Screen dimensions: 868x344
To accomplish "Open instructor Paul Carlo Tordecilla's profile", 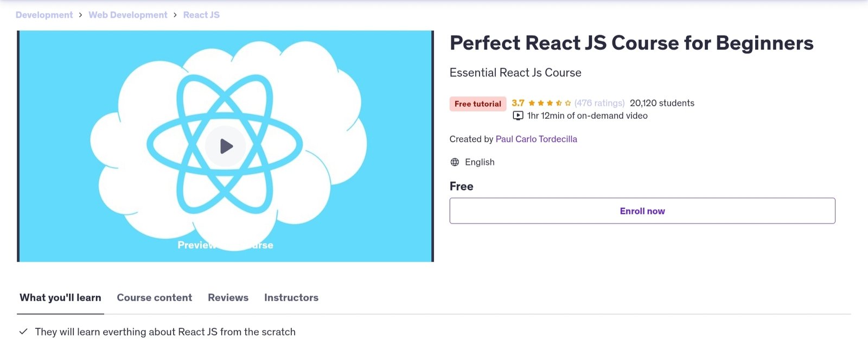I will coord(536,139).
